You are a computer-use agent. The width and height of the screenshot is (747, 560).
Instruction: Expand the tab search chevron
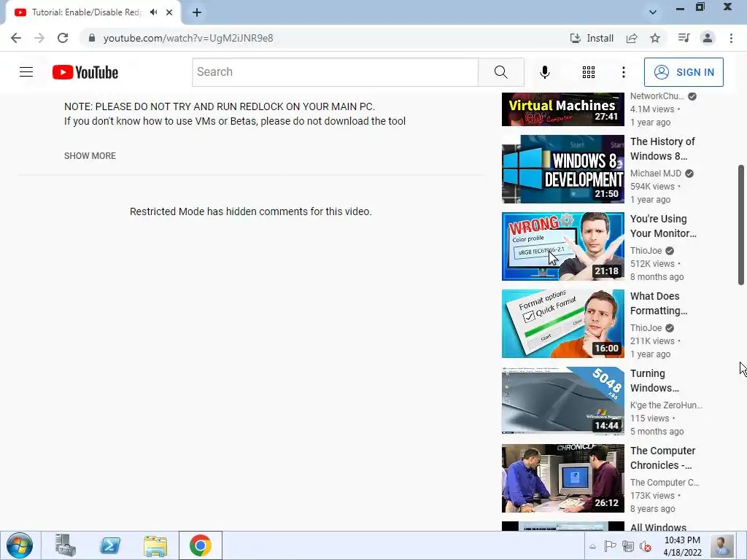(653, 12)
